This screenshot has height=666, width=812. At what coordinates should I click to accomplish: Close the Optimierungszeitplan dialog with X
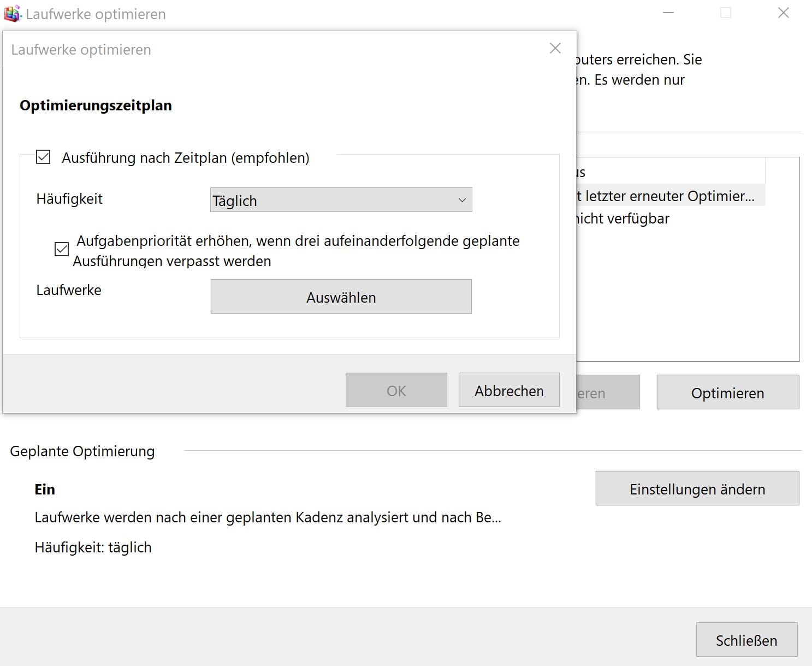tap(555, 48)
